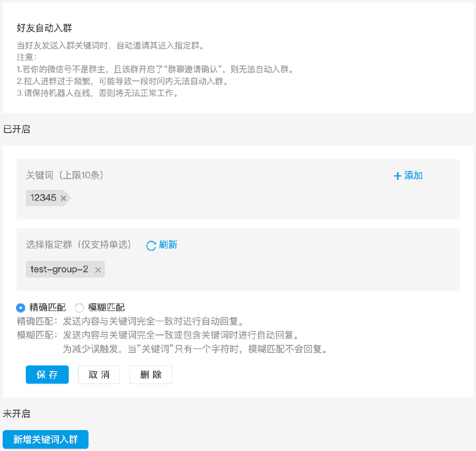Click the line explaining 精确匹配 auto-reply
The width and height of the screenshot is (476, 451).
coord(130,321)
